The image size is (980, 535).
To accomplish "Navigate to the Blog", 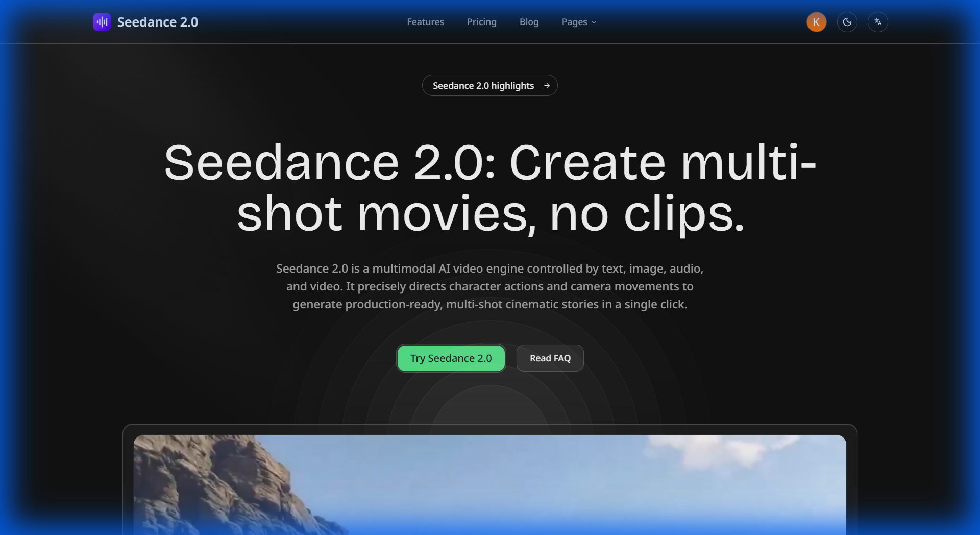I will point(529,22).
